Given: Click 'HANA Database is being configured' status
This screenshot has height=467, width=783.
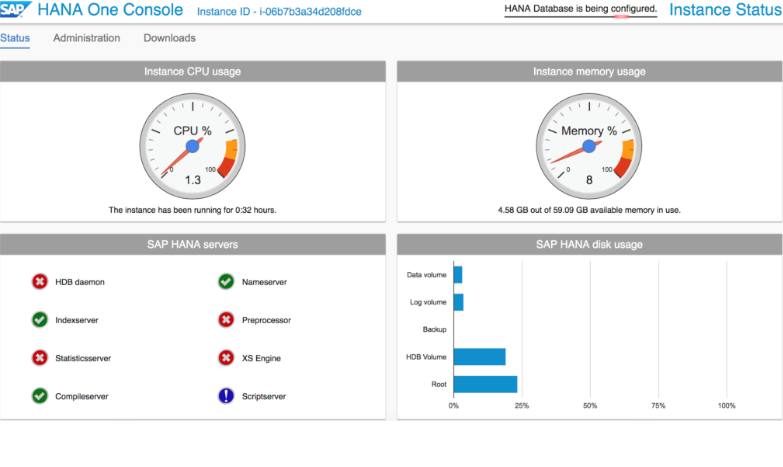Looking at the screenshot, I should [580, 9].
